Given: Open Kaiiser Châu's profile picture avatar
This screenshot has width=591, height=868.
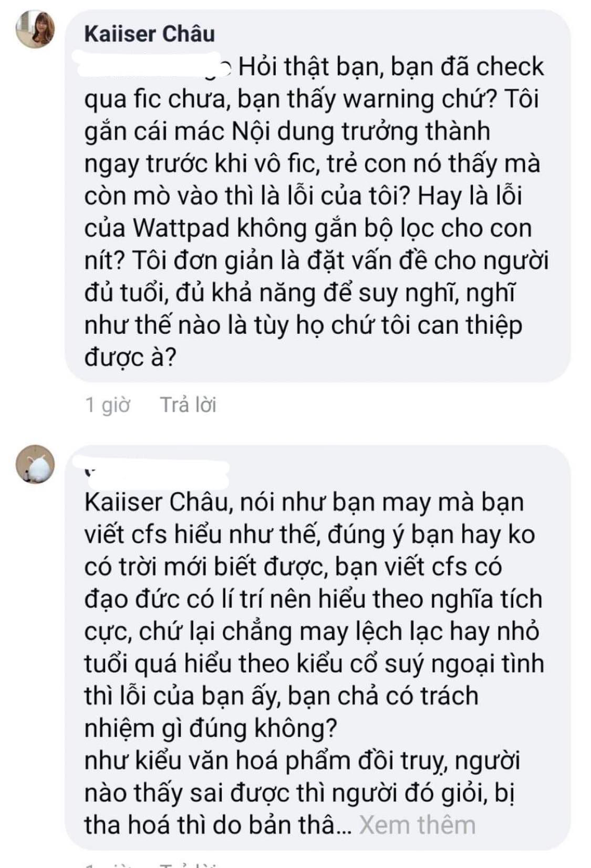Looking at the screenshot, I should pyautogui.click(x=35, y=29).
